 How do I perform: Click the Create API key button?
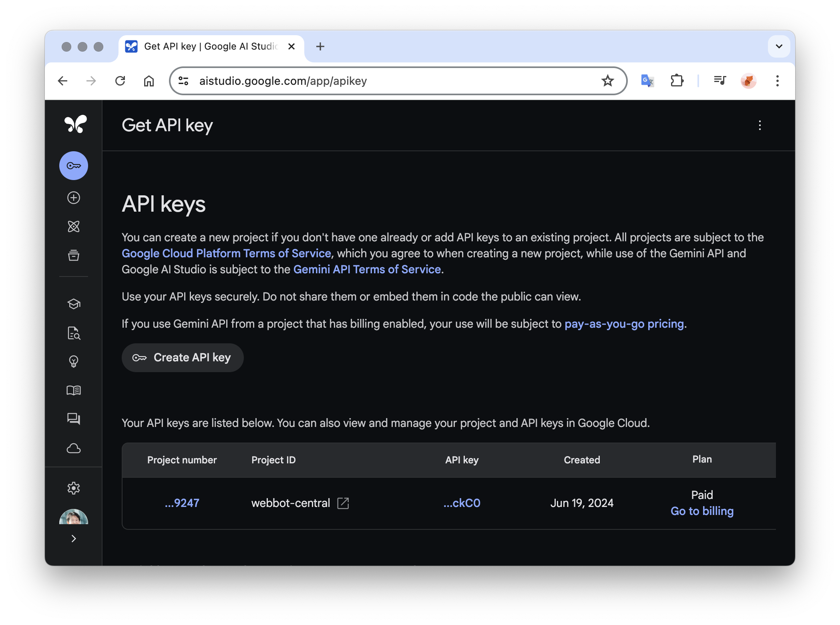coord(183,358)
